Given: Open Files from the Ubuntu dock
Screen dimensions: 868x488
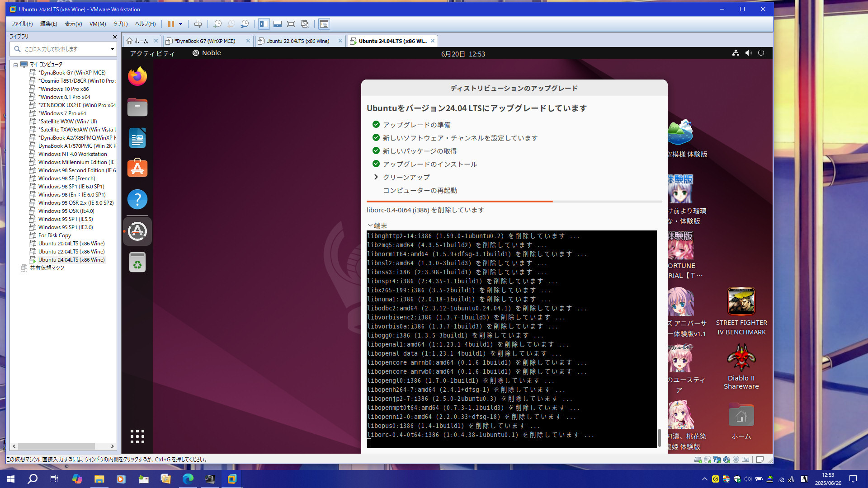Looking at the screenshot, I should (x=137, y=107).
